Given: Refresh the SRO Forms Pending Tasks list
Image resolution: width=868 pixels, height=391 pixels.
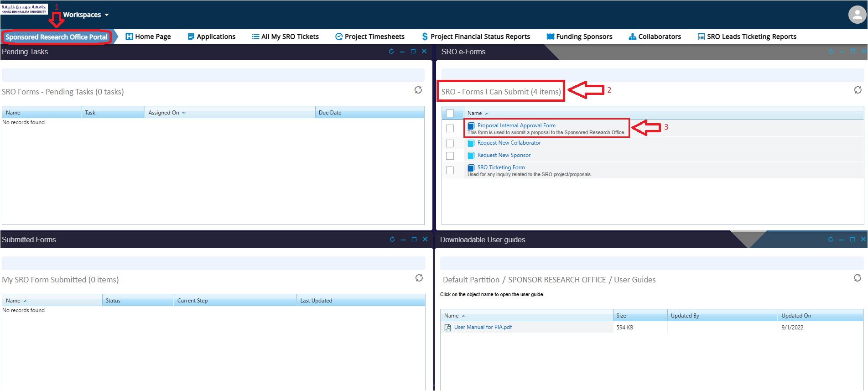Looking at the screenshot, I should click(418, 90).
